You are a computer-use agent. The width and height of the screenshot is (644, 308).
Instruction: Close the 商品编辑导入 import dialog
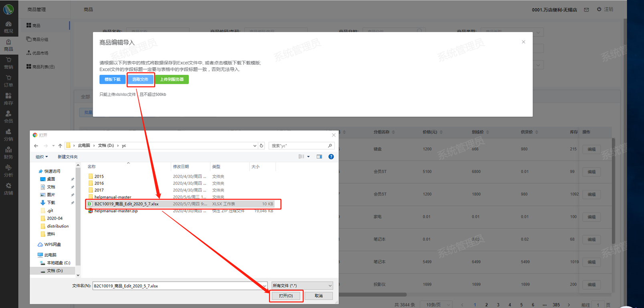523,42
